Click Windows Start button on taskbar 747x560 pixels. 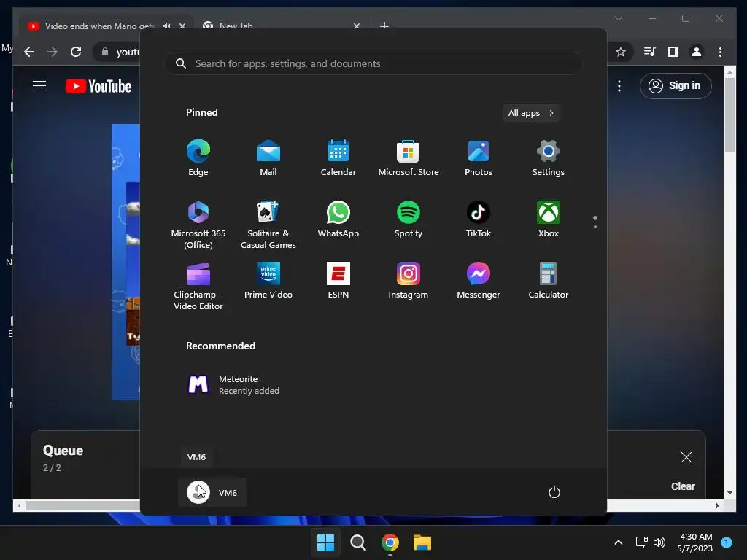[326, 542]
